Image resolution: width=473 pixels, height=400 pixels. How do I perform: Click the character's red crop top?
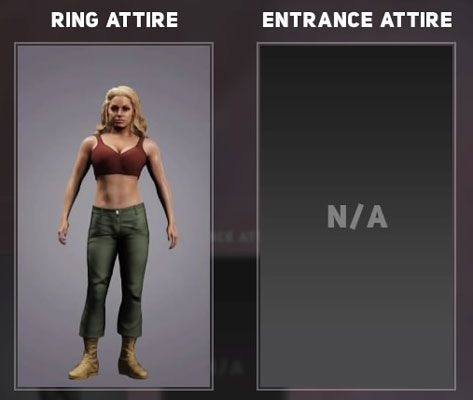pos(119,157)
